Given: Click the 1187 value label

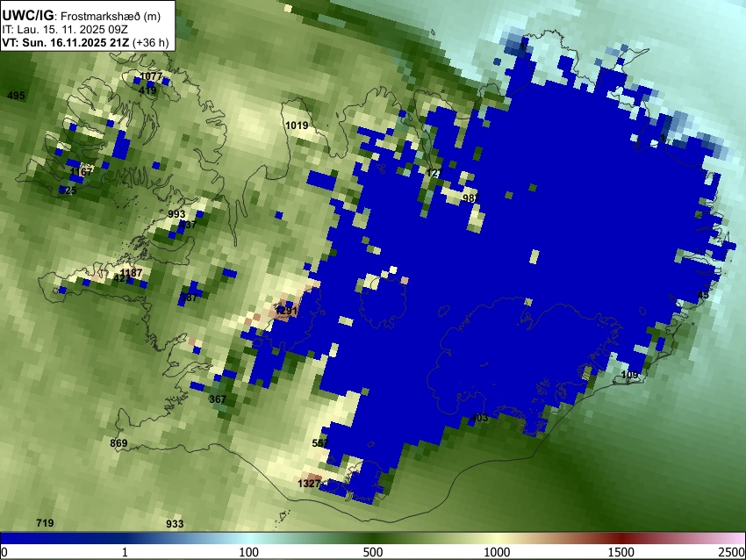Looking at the screenshot, I should coord(132,273).
